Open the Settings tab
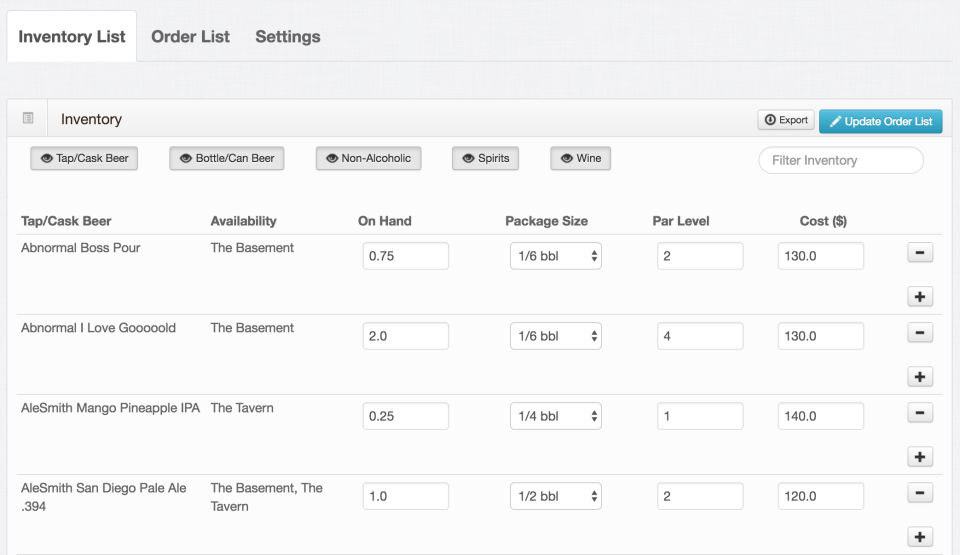Viewport: 960px width, 555px height. (x=287, y=37)
